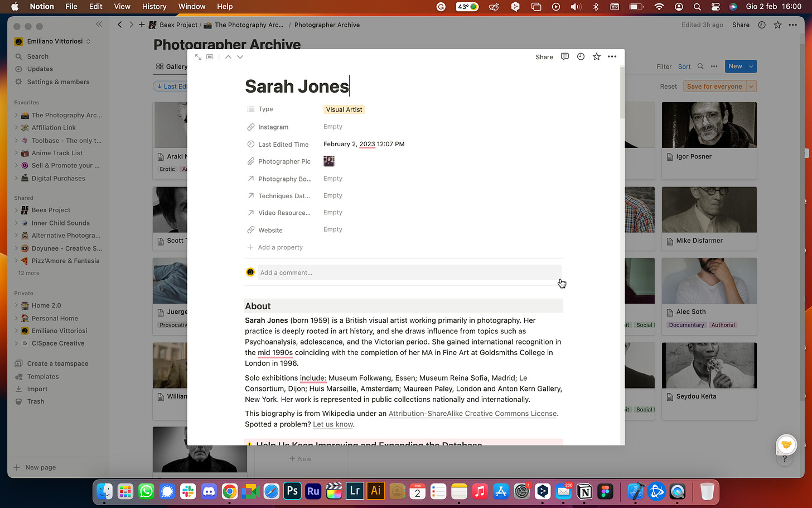Go to previous record with up chevron

[228, 57]
